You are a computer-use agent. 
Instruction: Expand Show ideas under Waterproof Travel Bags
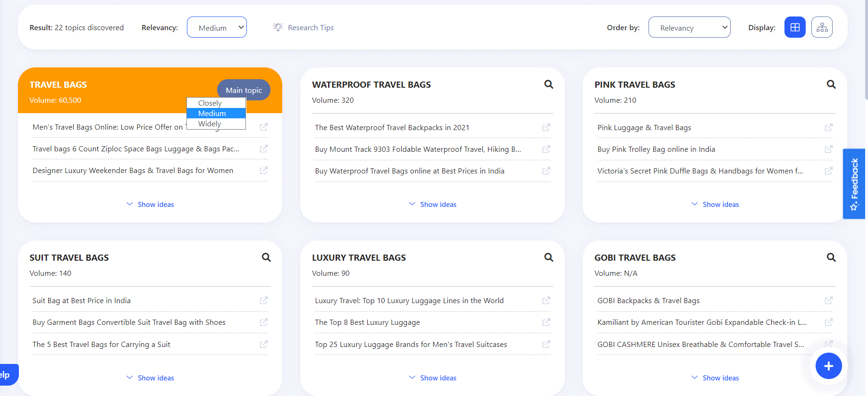coord(432,205)
